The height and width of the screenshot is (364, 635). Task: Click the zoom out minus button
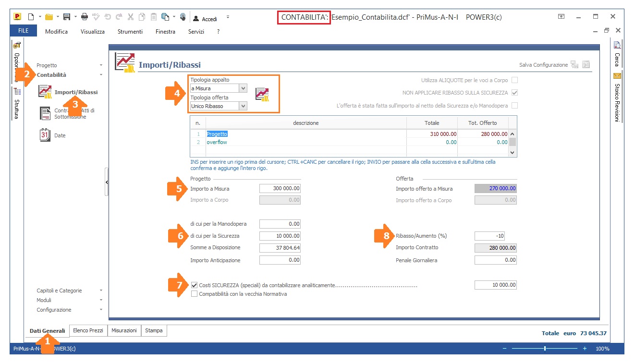[505, 349]
